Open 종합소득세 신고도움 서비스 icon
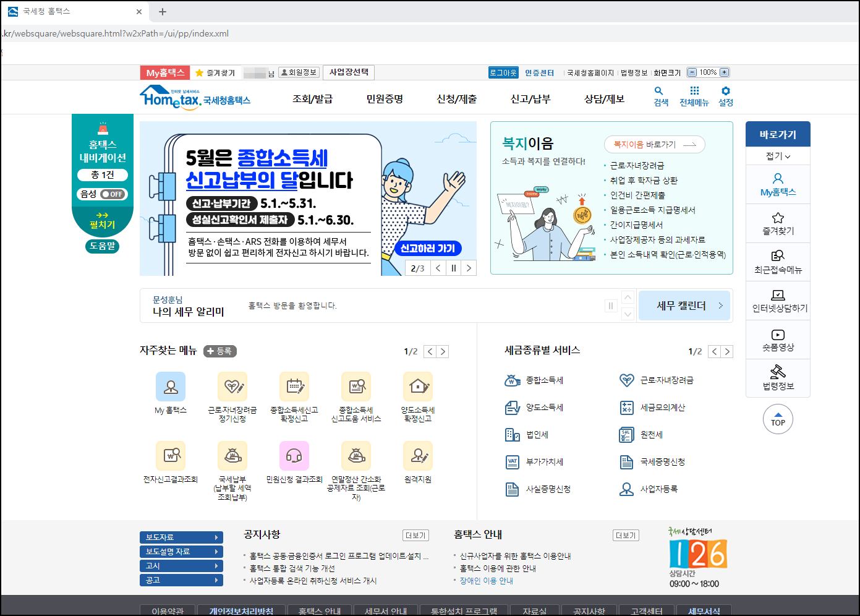The width and height of the screenshot is (860, 616). [x=356, y=387]
